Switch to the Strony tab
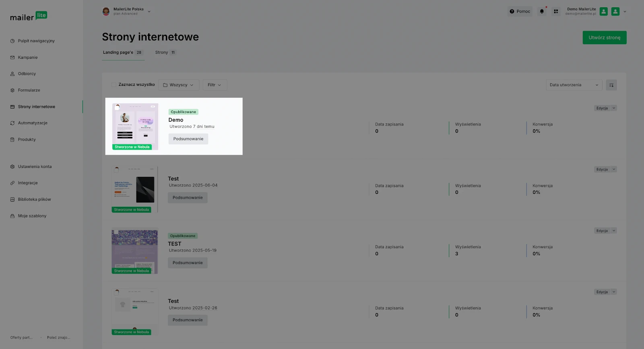 [x=165, y=52]
